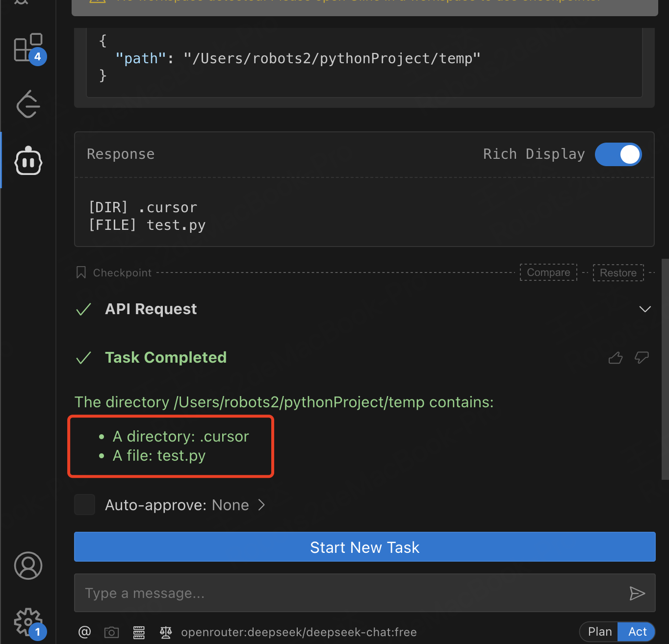The image size is (669, 644).
Task: Open the Accounts menu icon
Action: click(x=28, y=566)
